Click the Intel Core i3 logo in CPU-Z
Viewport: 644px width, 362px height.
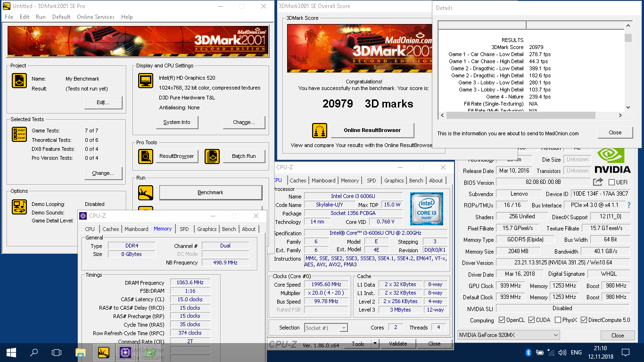tap(427, 209)
